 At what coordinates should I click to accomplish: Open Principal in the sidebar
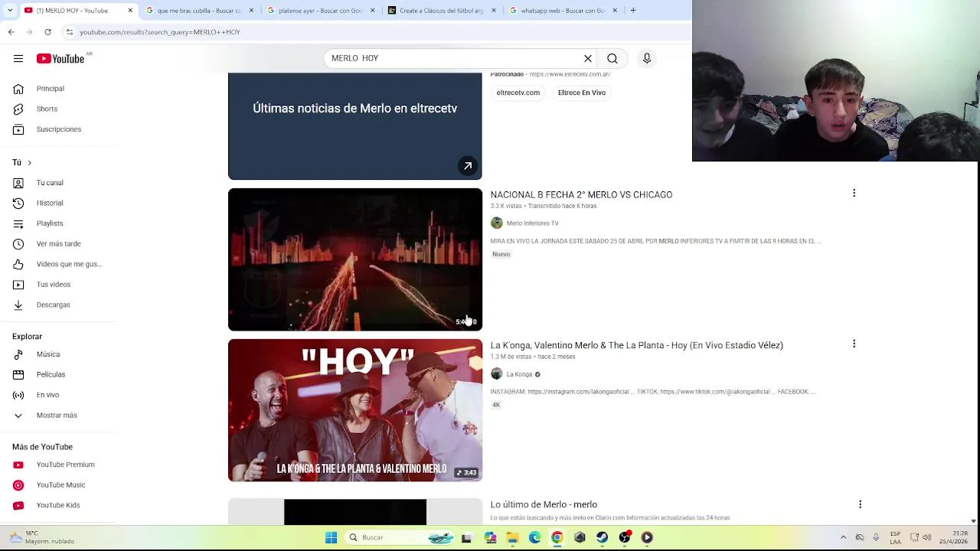tap(51, 89)
